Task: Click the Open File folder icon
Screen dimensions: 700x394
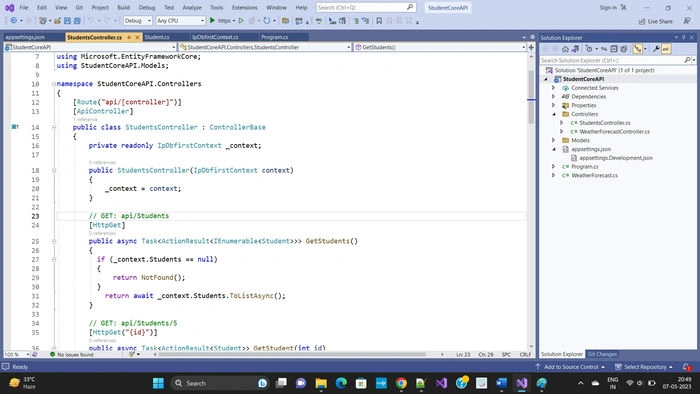Action: [x=58, y=21]
